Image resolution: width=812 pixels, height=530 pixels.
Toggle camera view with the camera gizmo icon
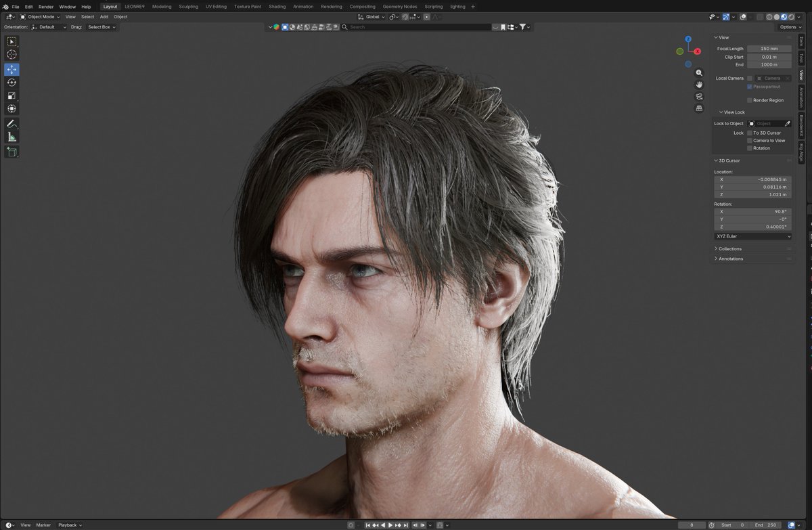699,97
